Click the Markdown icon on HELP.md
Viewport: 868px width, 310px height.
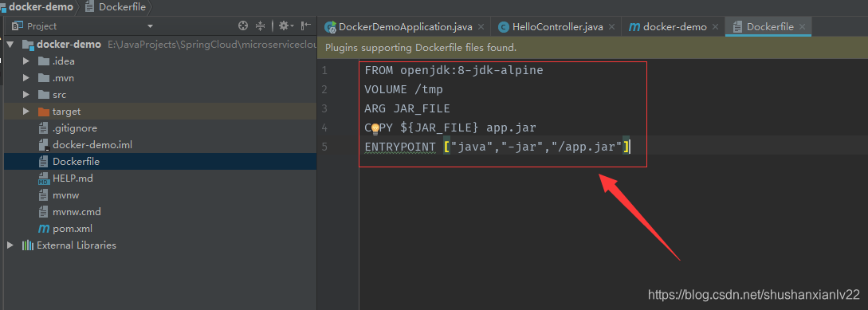[x=44, y=179]
